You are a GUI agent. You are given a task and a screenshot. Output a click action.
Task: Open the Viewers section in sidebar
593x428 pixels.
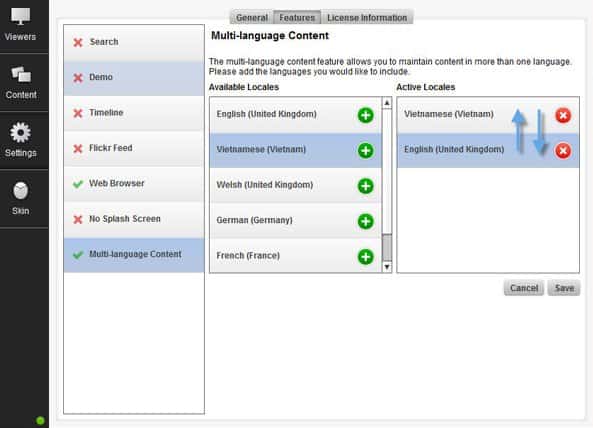20,25
